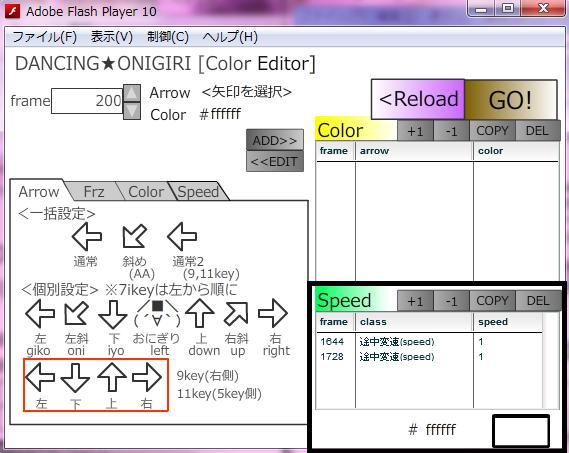Click the GO! button
Image resolution: width=569 pixels, height=453 pixels.
[x=511, y=100]
